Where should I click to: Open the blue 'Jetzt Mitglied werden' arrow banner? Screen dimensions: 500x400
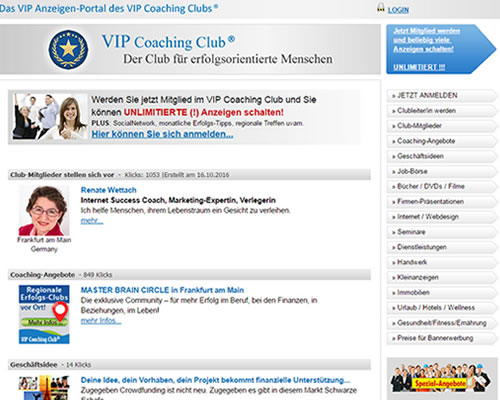[441, 49]
